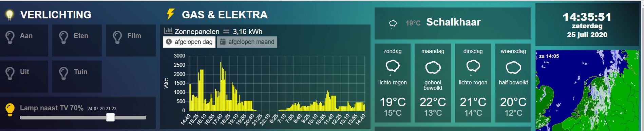
Task: Click the Zonnepanelen 3,16 kWh label
Action: coord(219,32)
